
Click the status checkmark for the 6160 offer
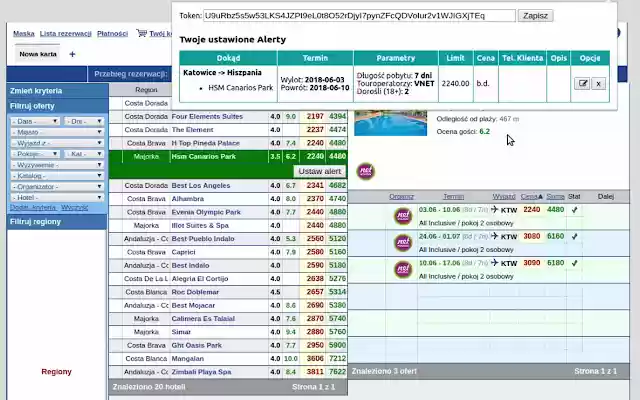574,236
